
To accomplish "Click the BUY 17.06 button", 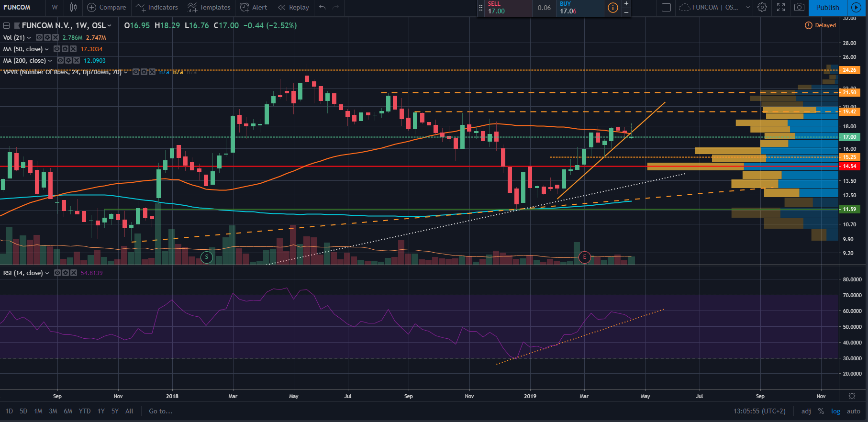I will point(580,8).
